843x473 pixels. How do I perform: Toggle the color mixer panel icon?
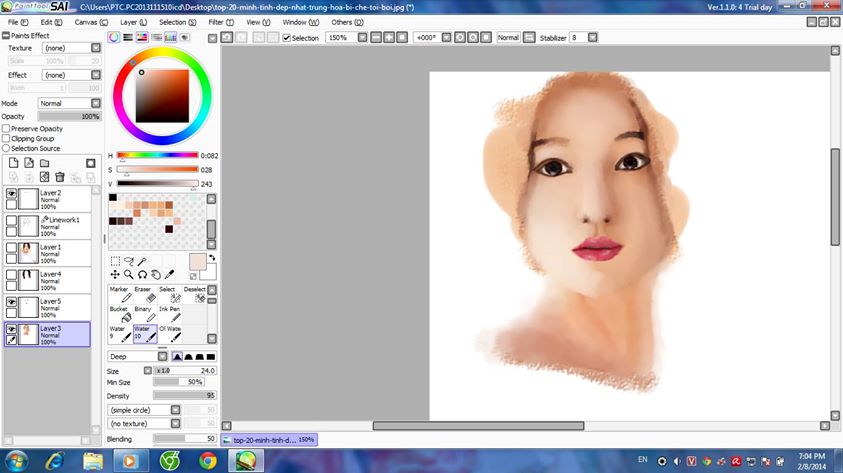[156, 37]
